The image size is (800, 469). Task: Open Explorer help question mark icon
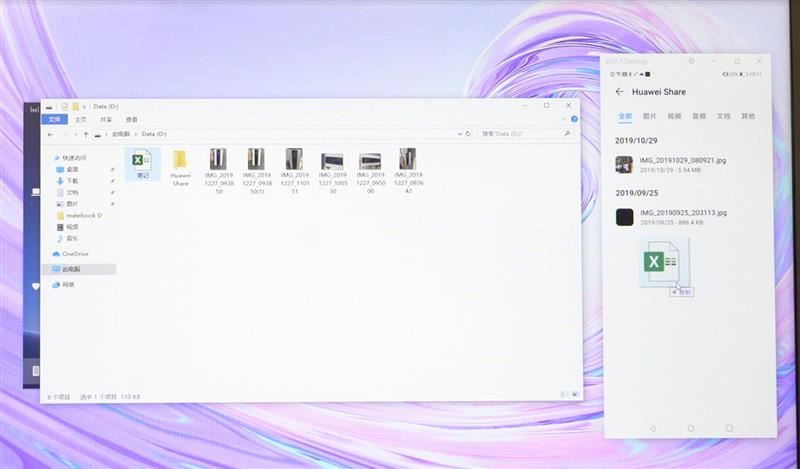pos(574,119)
